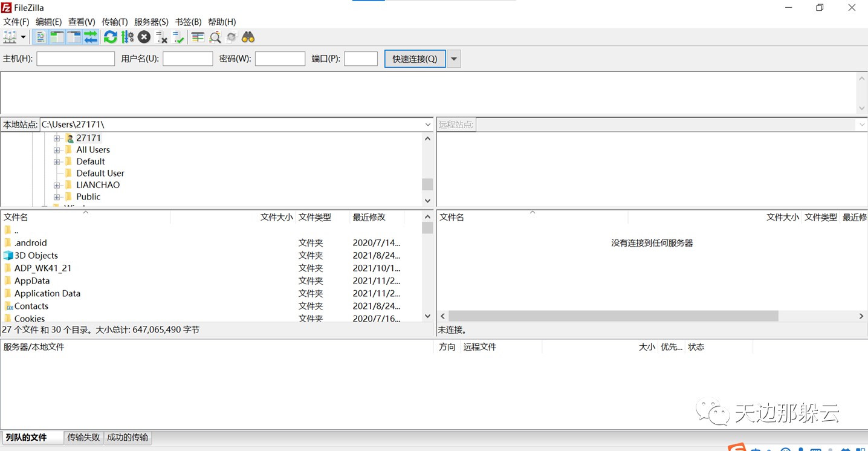
Task: Open the local site path dropdown
Action: [x=428, y=125]
